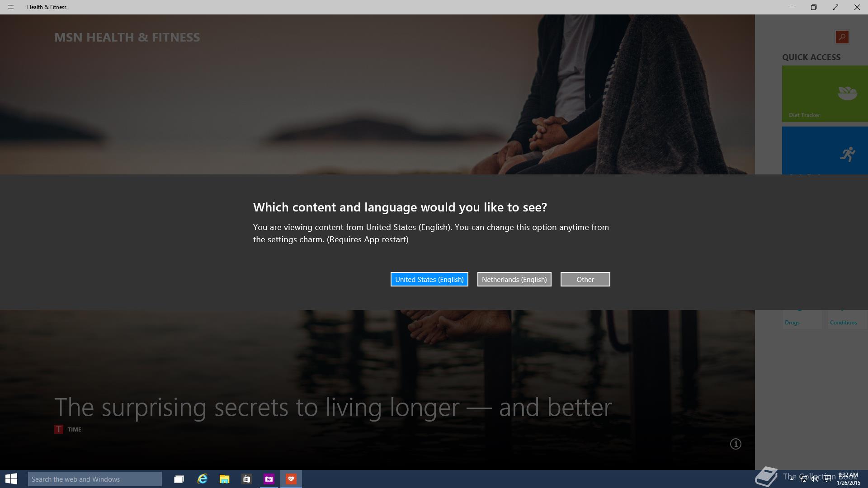Image resolution: width=868 pixels, height=488 pixels.
Task: Open the hamburger menu in title bar
Action: (x=11, y=7)
